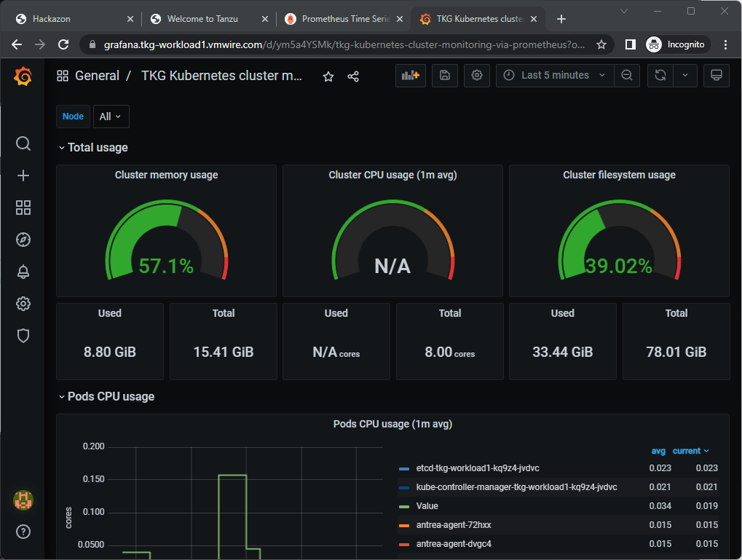The image size is (742, 560).
Task: Click the General folder breadcrumb link
Action: pos(97,76)
